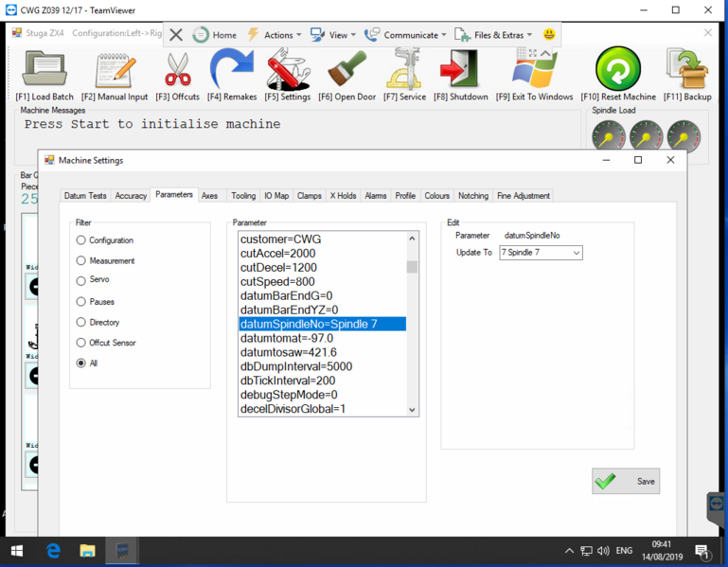
Task: Close TeamViewer session with toolbar X
Action: (176, 35)
